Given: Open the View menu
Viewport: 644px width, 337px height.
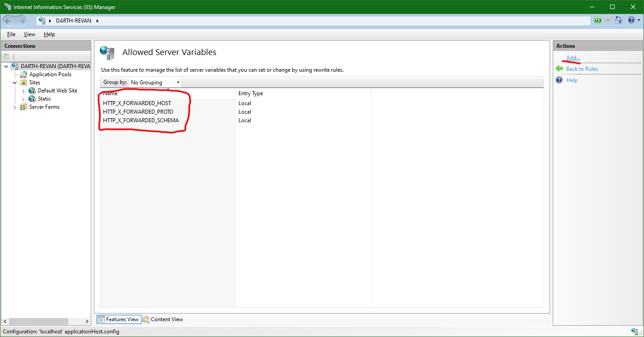Looking at the screenshot, I should [29, 34].
